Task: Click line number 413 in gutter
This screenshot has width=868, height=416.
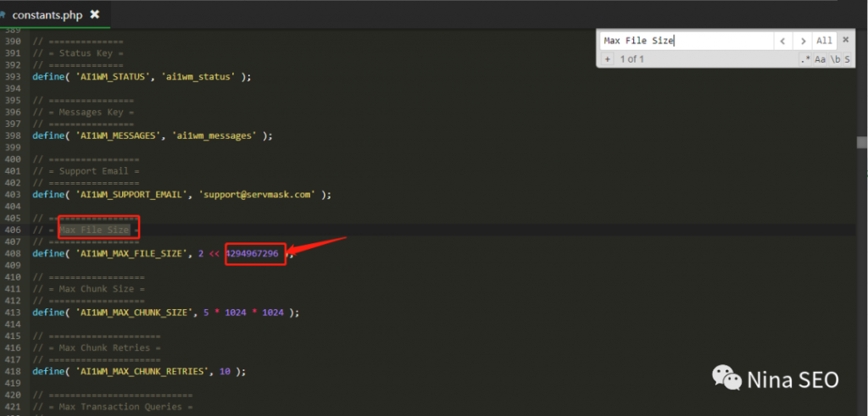Action: pyautogui.click(x=13, y=313)
